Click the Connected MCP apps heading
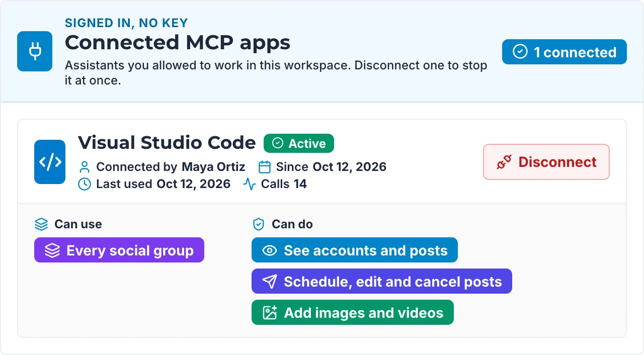Viewport: 644px width, 355px height. coord(178,43)
